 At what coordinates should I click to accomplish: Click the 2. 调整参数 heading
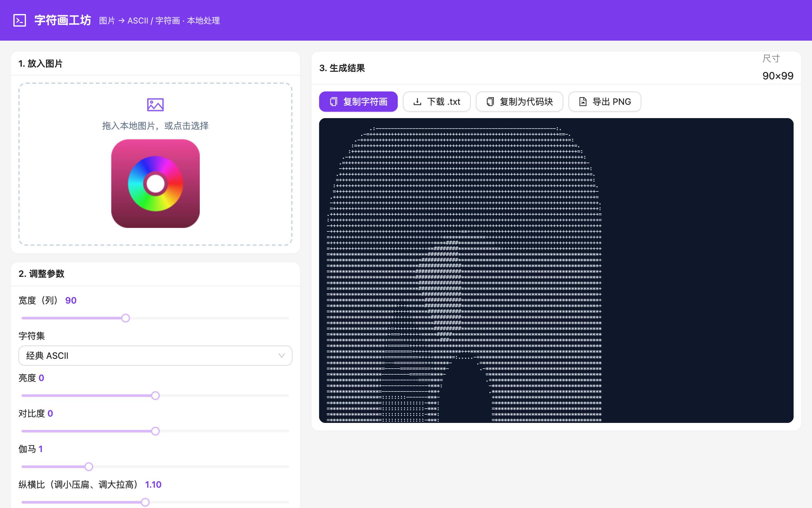click(41, 274)
